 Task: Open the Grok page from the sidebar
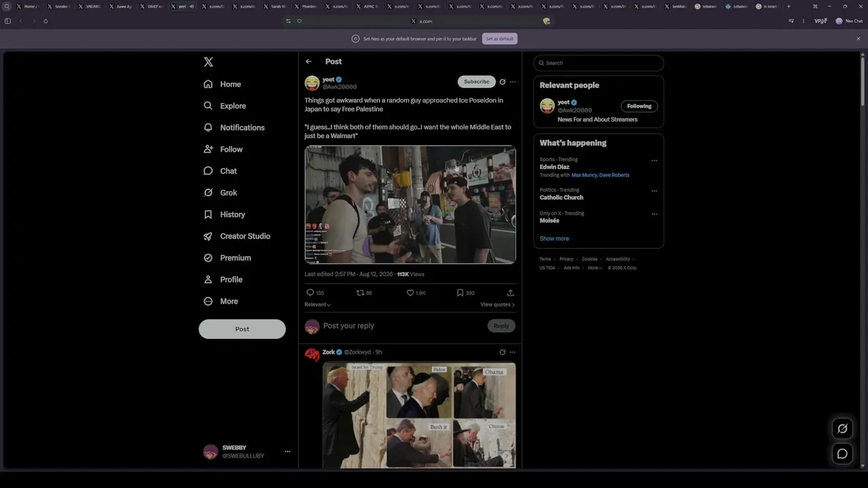pos(220,192)
